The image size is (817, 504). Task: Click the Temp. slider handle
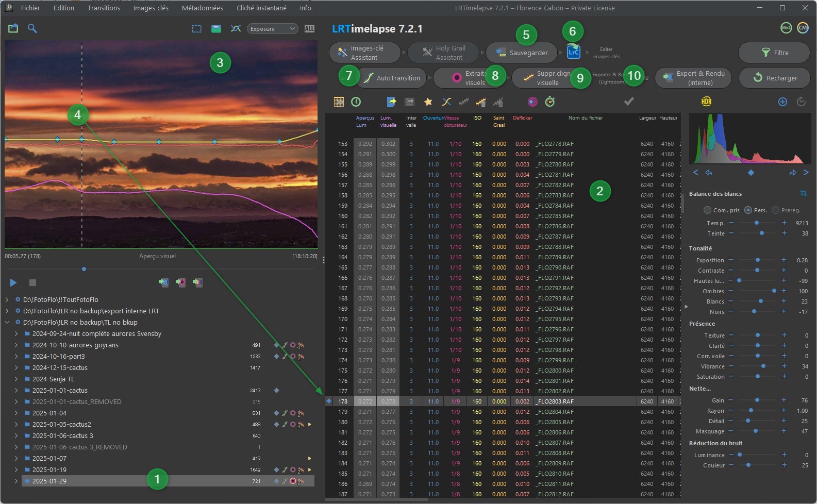757,223
